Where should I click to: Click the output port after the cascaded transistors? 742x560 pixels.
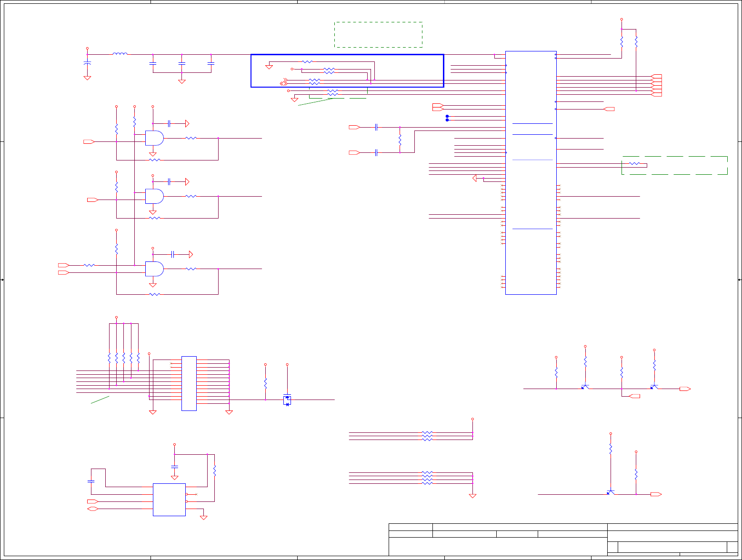click(685, 389)
